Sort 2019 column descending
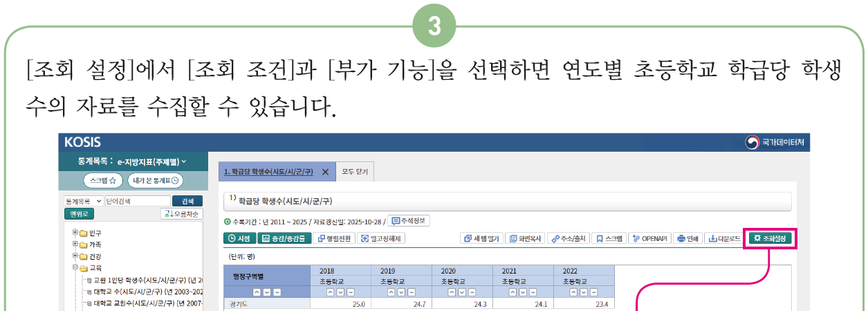The height and width of the screenshot is (311, 868). [401, 292]
